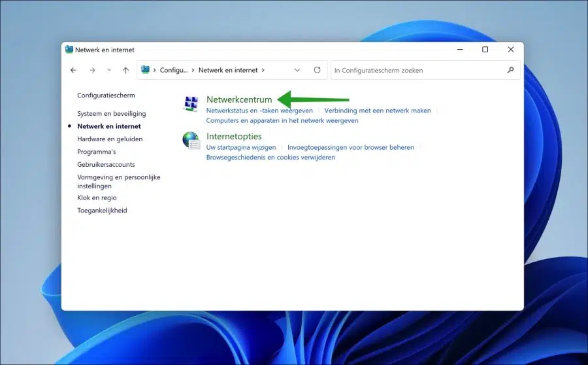Open the Netwerkcentrum heading
This screenshot has width=588, height=365.
[239, 99]
